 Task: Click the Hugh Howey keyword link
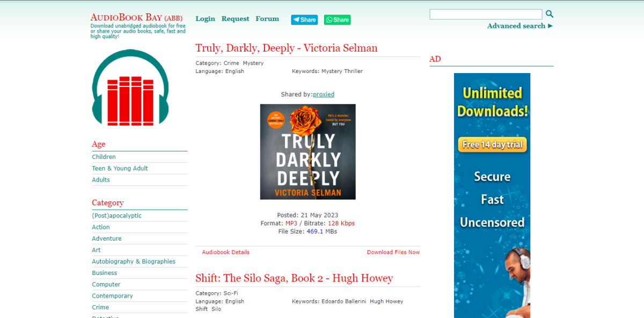[386, 301]
